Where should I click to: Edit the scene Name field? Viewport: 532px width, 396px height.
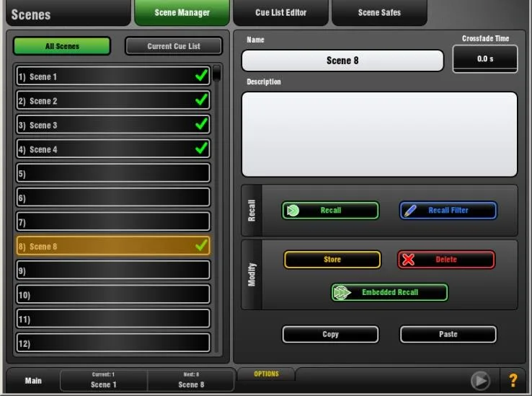click(x=342, y=61)
